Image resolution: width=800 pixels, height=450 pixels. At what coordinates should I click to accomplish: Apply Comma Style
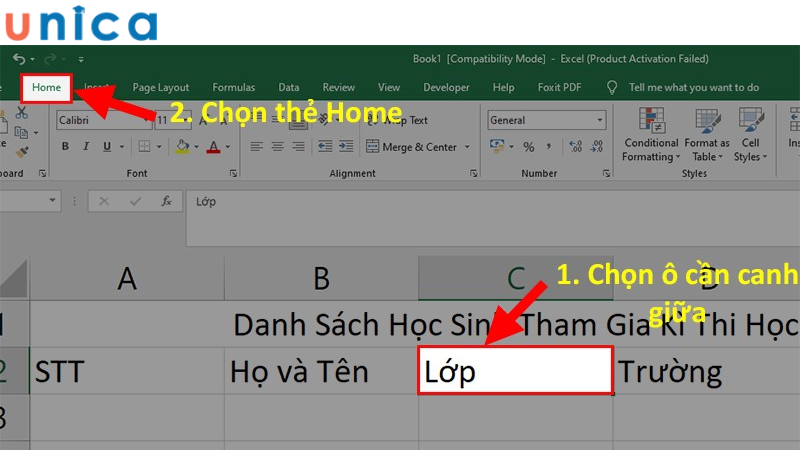pyautogui.click(x=548, y=147)
